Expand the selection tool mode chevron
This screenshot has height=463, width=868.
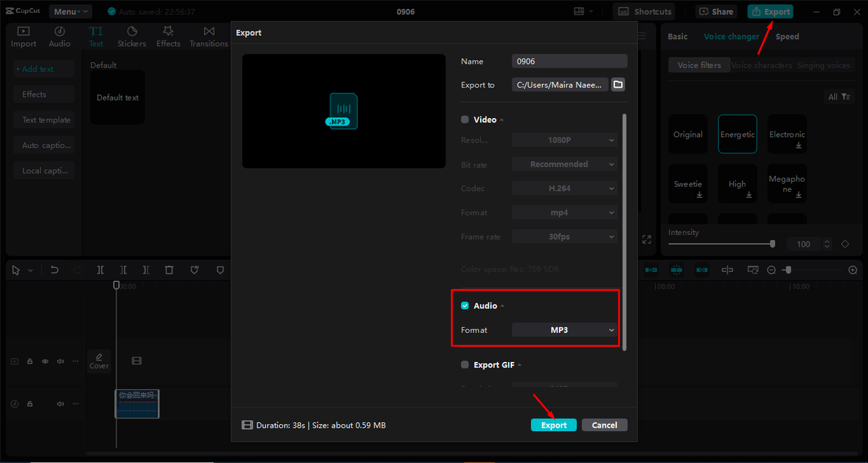[x=31, y=270]
